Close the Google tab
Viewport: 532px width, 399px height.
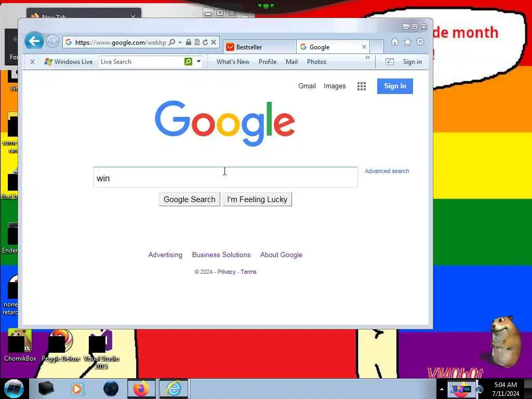364,47
